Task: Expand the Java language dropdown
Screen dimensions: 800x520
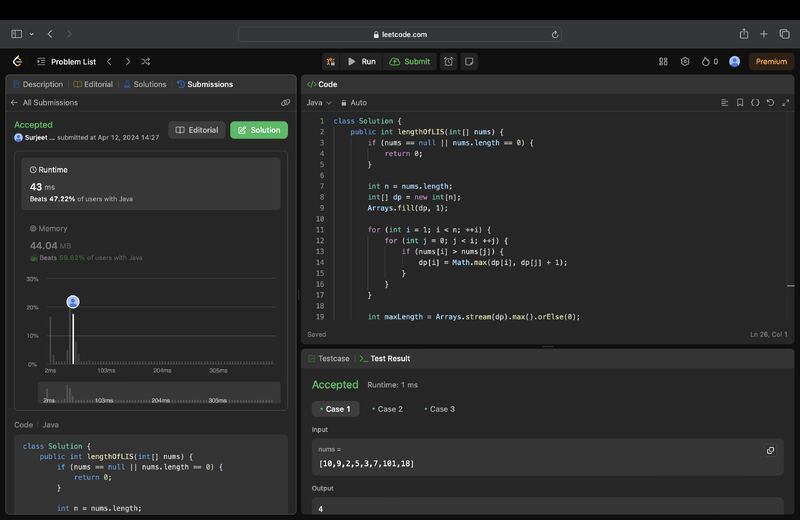Action: pyautogui.click(x=319, y=102)
